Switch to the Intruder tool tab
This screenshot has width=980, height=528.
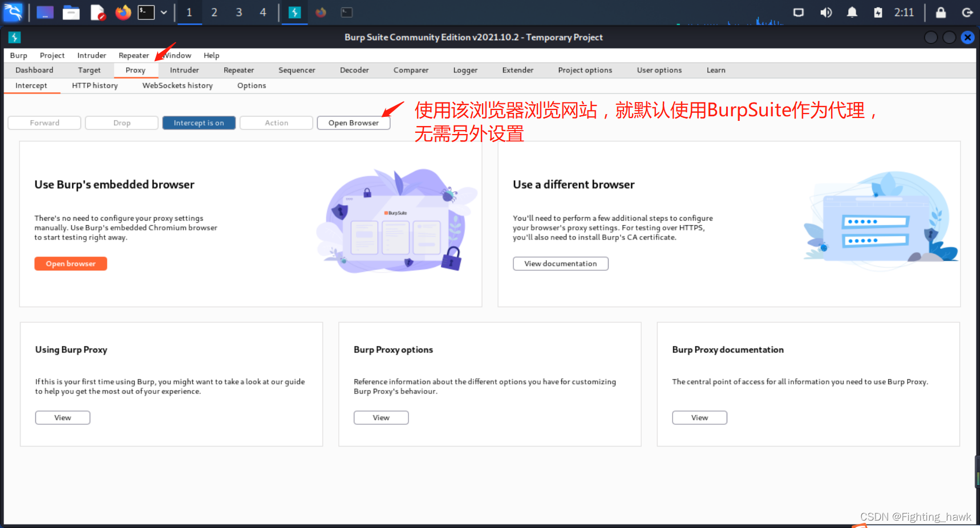point(184,70)
